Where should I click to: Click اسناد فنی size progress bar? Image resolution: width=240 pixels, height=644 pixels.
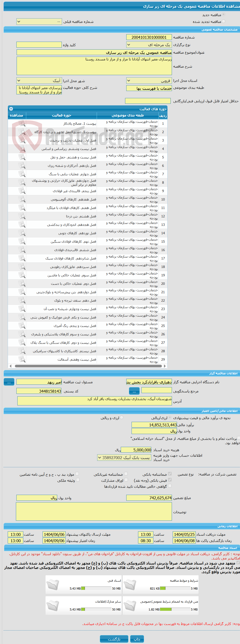pyautogui.click(x=96, y=588)
